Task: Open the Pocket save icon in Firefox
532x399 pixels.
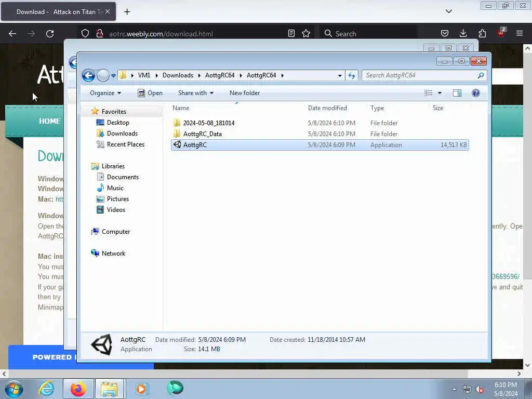Action: (445, 33)
